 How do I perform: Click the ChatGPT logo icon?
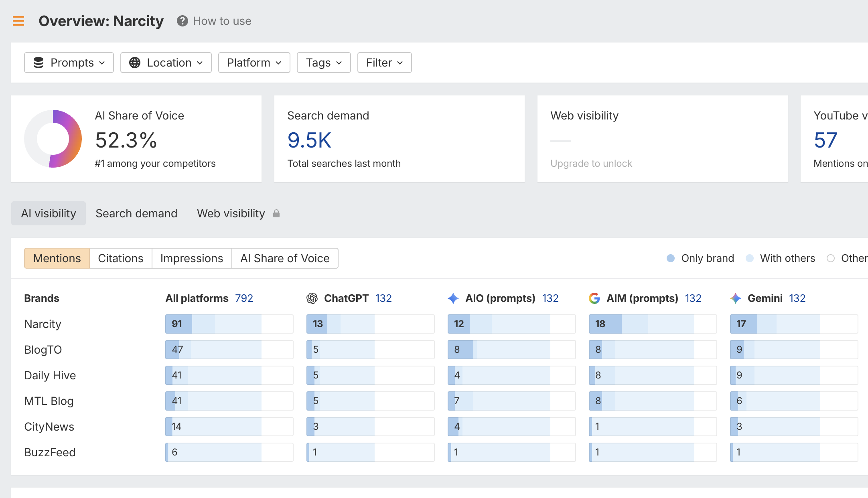(x=312, y=298)
